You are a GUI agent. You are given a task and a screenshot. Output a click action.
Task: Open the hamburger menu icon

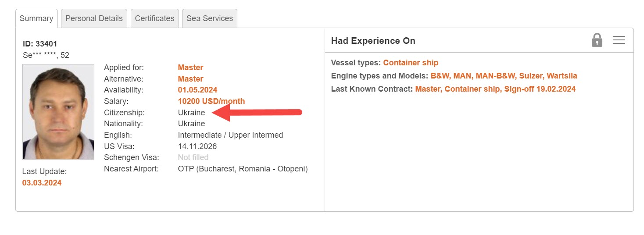click(619, 40)
